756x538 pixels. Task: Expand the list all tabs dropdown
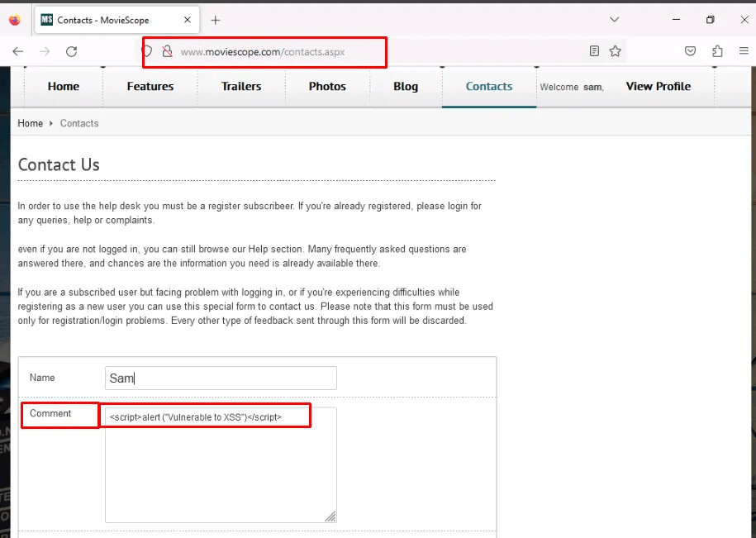click(x=614, y=20)
